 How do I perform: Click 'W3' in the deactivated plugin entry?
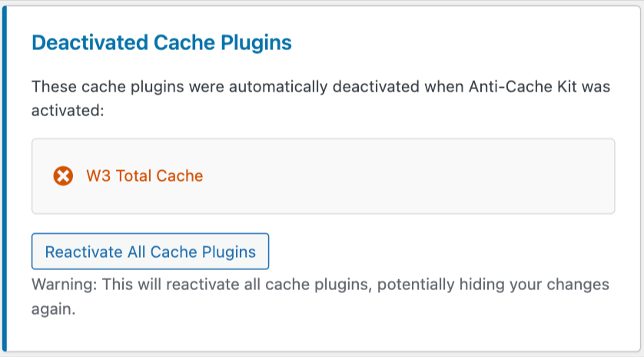(x=98, y=176)
